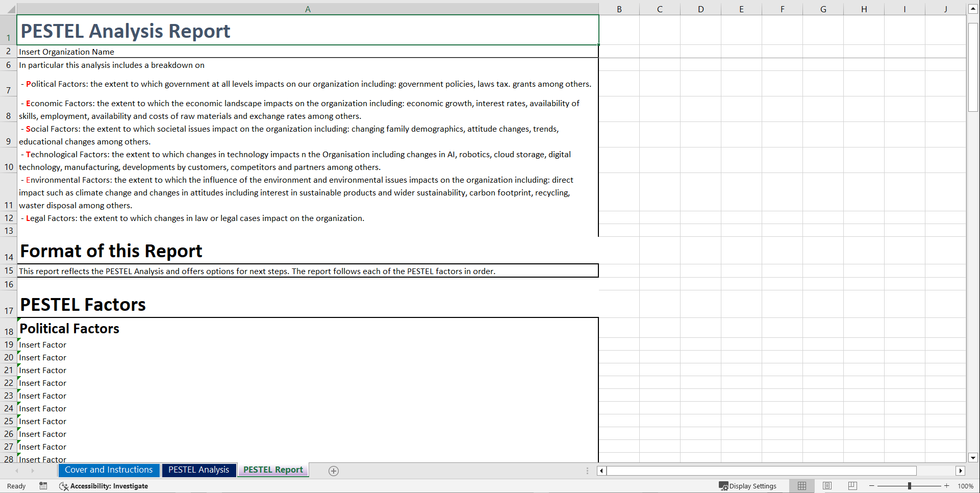Screen dimensions: 980x493
Task: Add a new worksheet with the plus button
Action: point(334,470)
